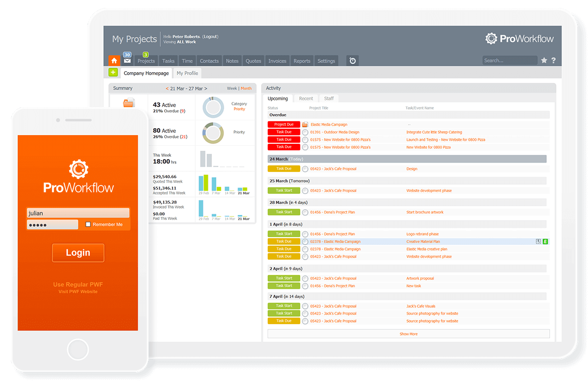Switch to the Recent activity tab
The width and height of the screenshot is (588, 382).
point(306,99)
